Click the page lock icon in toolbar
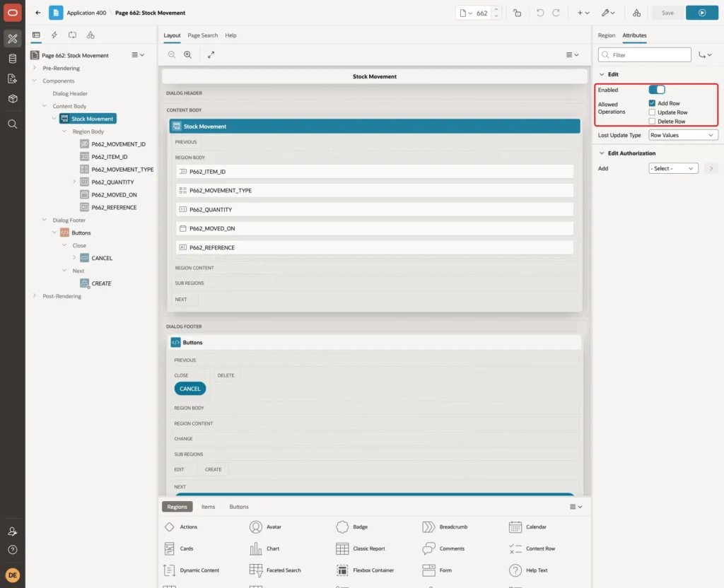The image size is (724, 588). 517,13
